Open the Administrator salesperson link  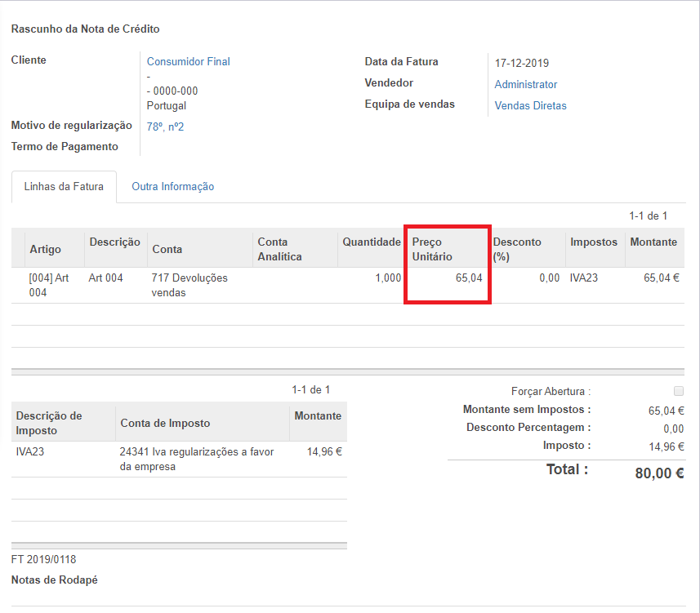click(525, 84)
